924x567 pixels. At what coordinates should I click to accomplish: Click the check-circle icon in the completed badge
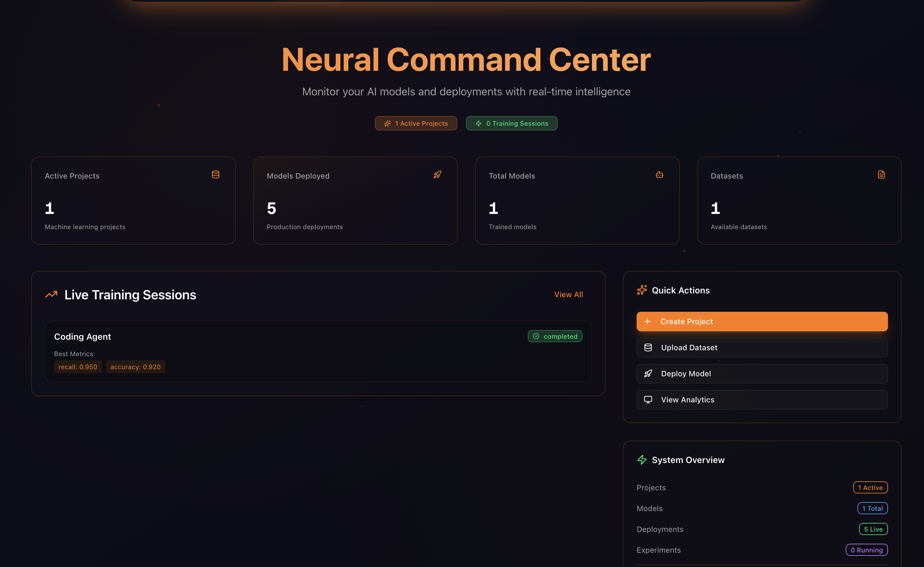tap(536, 336)
